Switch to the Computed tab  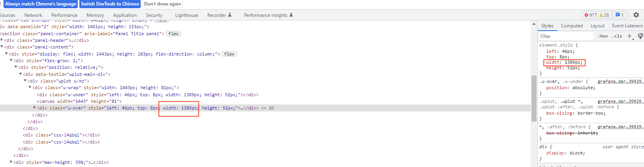click(572, 26)
